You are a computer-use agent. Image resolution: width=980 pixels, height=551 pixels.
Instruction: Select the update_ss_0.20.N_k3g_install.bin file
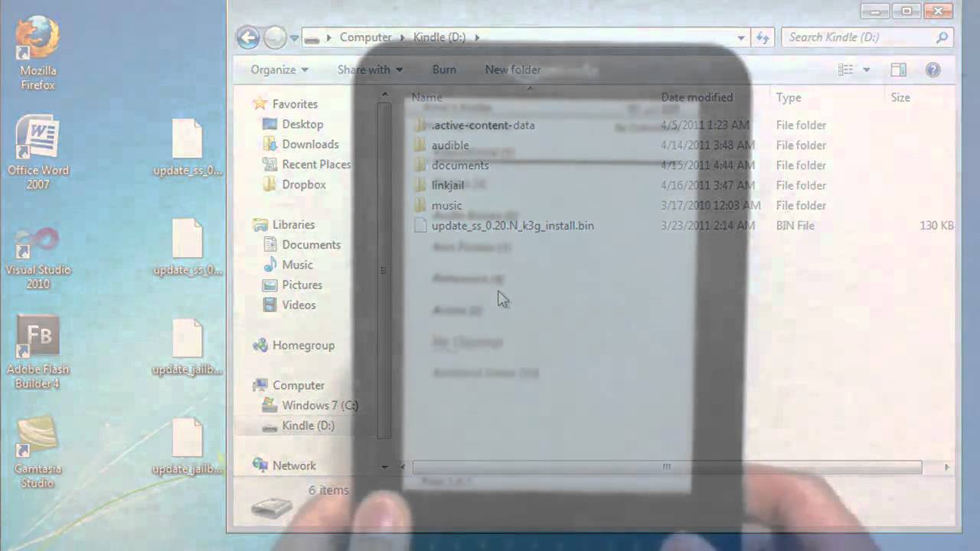point(513,226)
